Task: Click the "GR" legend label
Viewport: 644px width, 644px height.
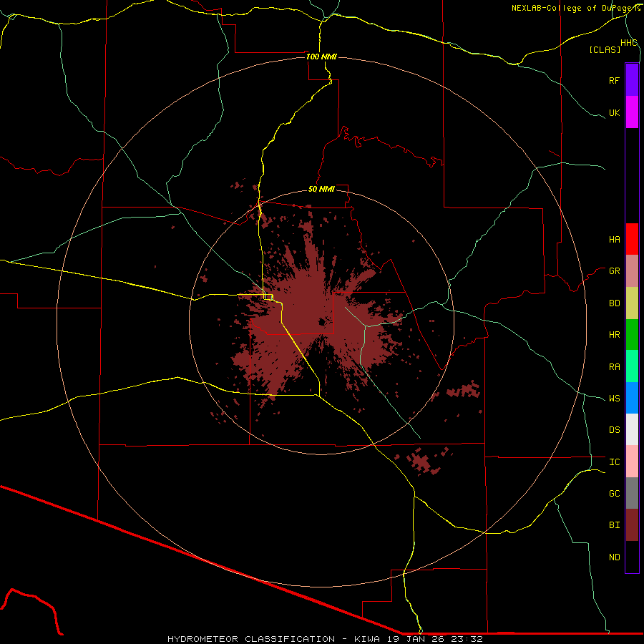Action: point(614,271)
